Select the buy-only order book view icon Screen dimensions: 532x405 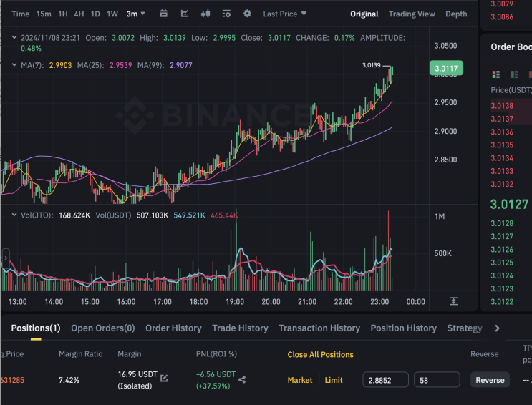pos(514,74)
